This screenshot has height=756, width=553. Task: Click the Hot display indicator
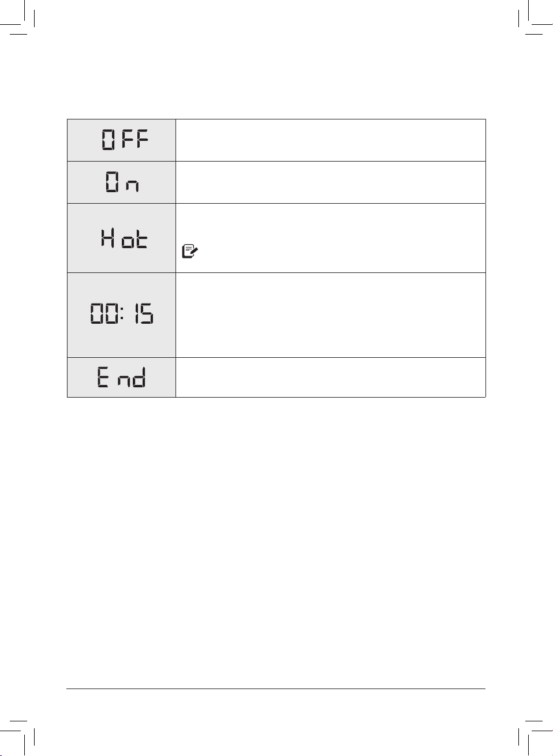(124, 237)
